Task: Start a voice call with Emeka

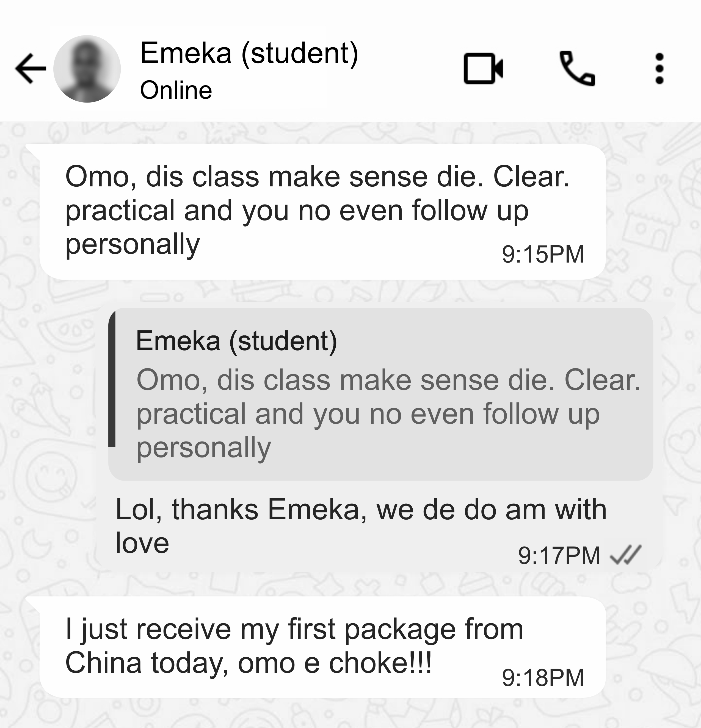Action: [577, 69]
